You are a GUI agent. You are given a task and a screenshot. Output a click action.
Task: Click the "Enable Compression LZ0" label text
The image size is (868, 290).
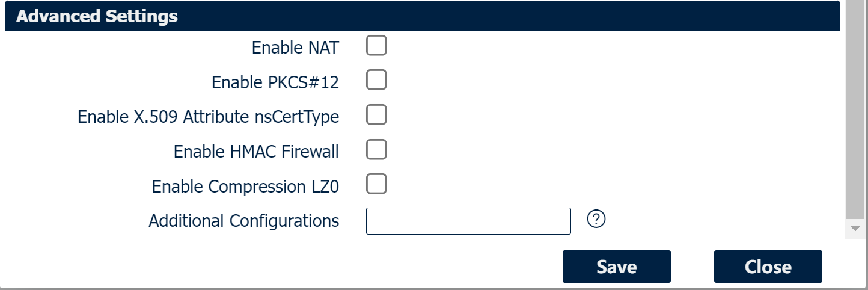245,187
